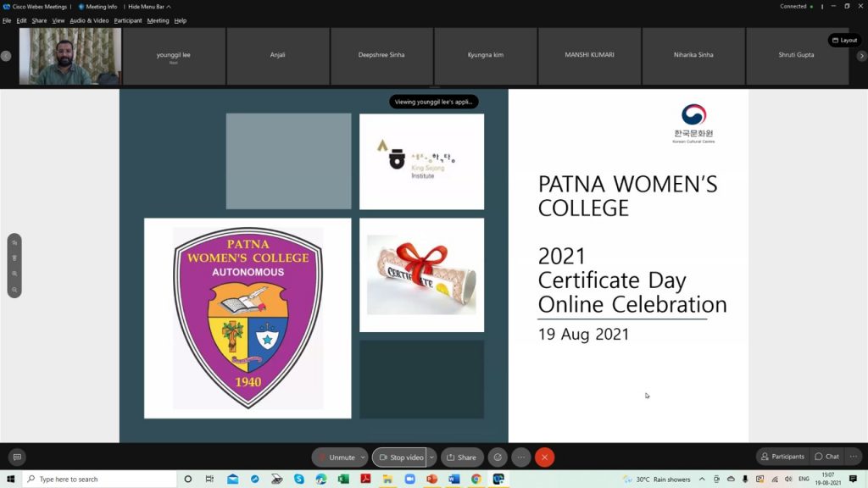Screen dimensions: 868x488
Task: Expand video options arrow beside Stop video
Action: pyautogui.click(x=431, y=457)
